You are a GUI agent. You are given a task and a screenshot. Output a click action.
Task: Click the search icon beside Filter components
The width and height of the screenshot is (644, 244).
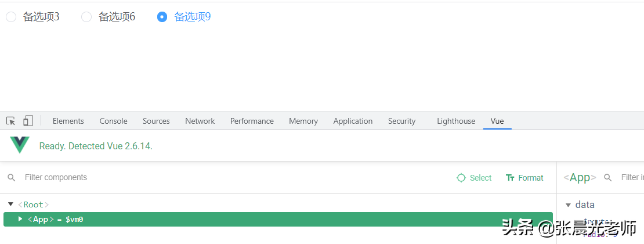12,178
